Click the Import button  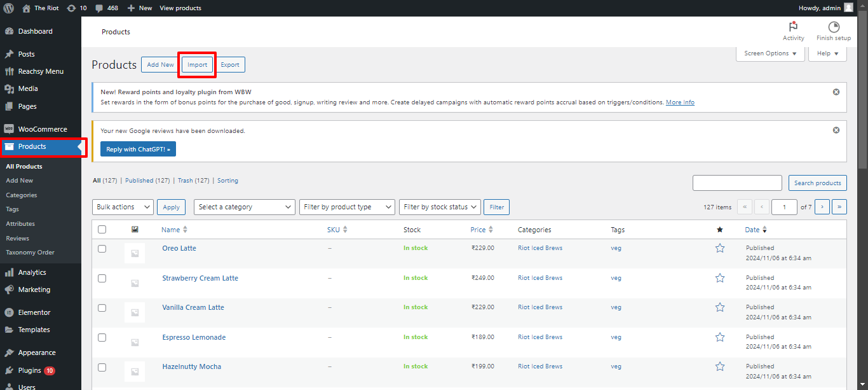196,64
